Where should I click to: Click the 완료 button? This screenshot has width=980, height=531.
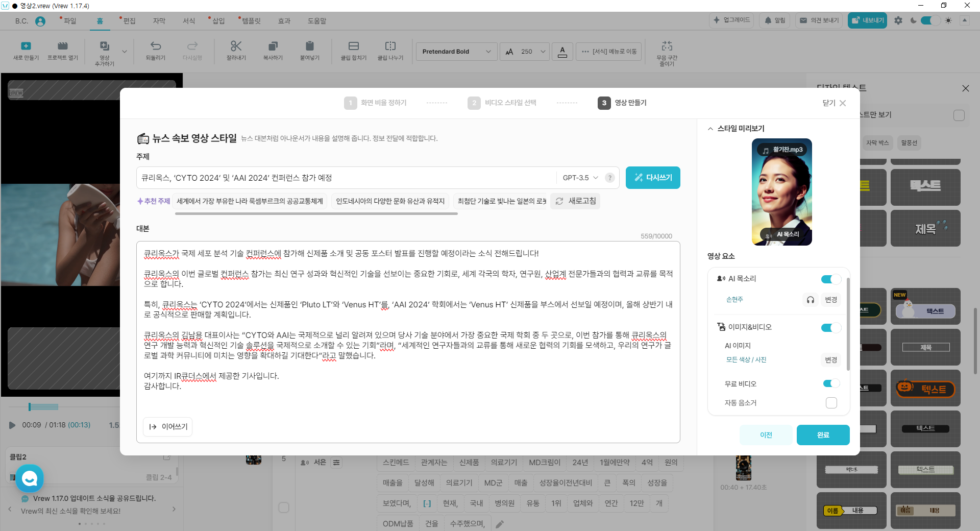pyautogui.click(x=823, y=435)
